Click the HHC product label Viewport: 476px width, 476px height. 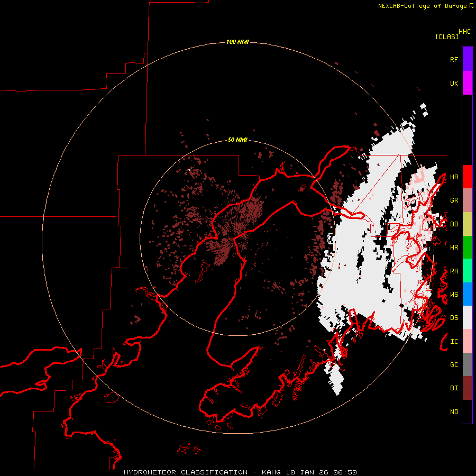tap(465, 32)
